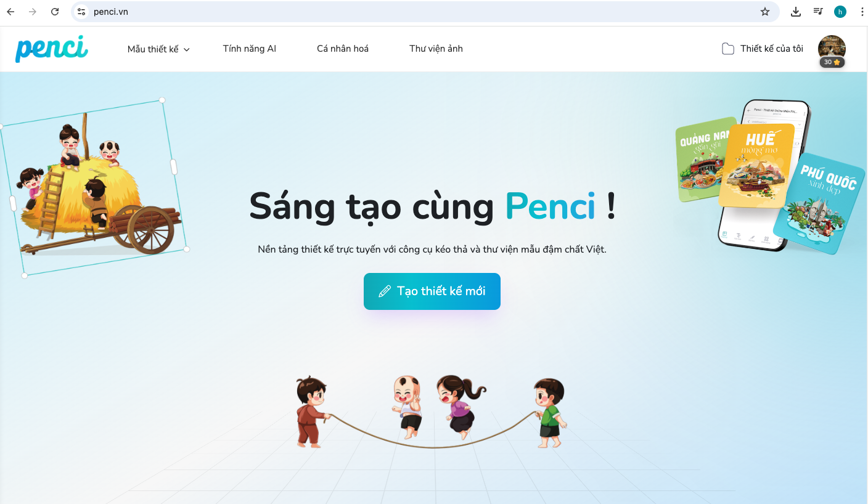The height and width of the screenshot is (504, 868).
Task: Expand the Mẫu thiết kế dropdown
Action: [158, 49]
